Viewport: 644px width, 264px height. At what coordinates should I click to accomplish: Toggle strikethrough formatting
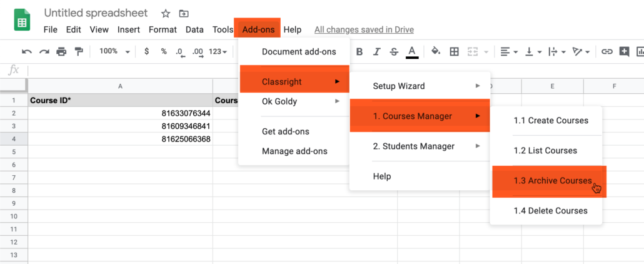(394, 51)
